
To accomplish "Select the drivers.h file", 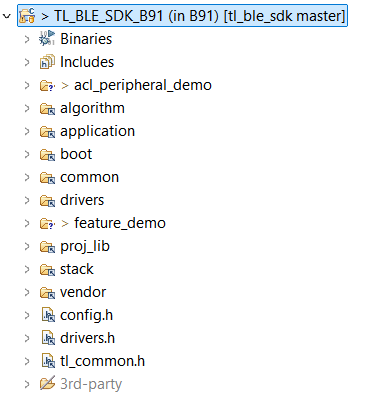I will [87, 338].
